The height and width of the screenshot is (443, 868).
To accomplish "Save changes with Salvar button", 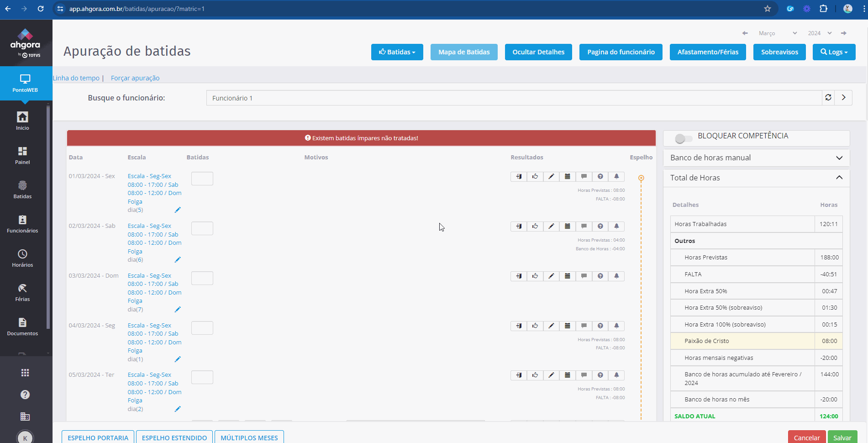I will 842,437.
